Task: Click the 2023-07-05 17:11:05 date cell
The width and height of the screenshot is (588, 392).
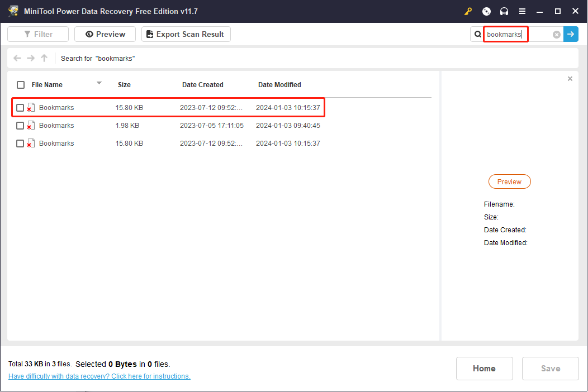Action: point(211,126)
